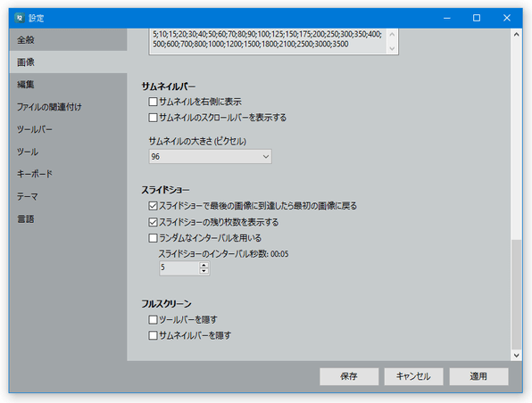Screen dimensions: 532x403
Task: Click the app icon in the title bar
Action: pos(20,18)
